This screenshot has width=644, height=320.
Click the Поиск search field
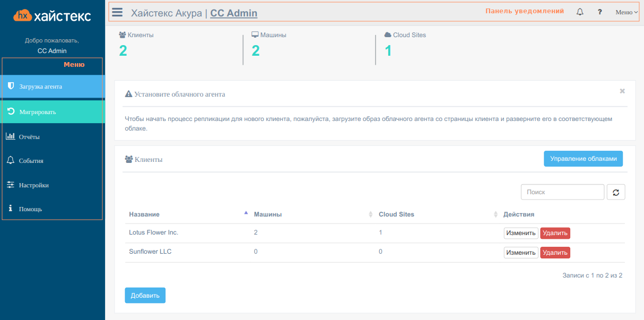[562, 192]
